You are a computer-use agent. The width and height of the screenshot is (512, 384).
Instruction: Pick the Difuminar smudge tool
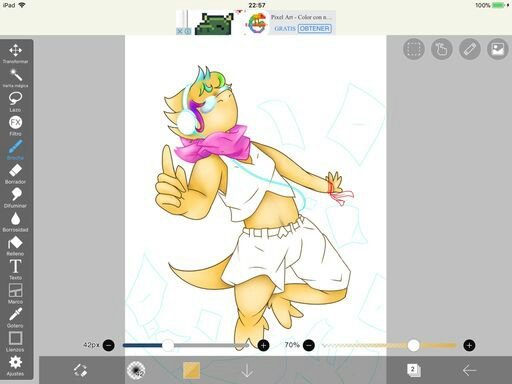coord(15,198)
